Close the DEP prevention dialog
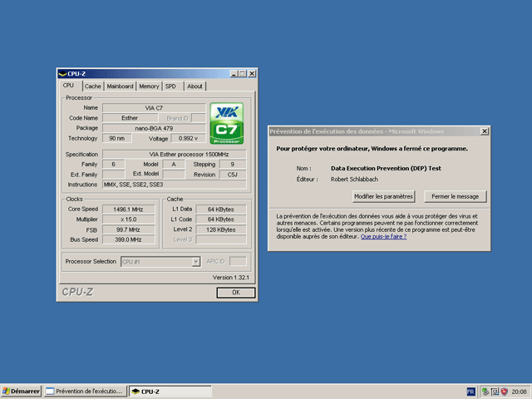This screenshot has height=399, width=532. pyautogui.click(x=485, y=131)
